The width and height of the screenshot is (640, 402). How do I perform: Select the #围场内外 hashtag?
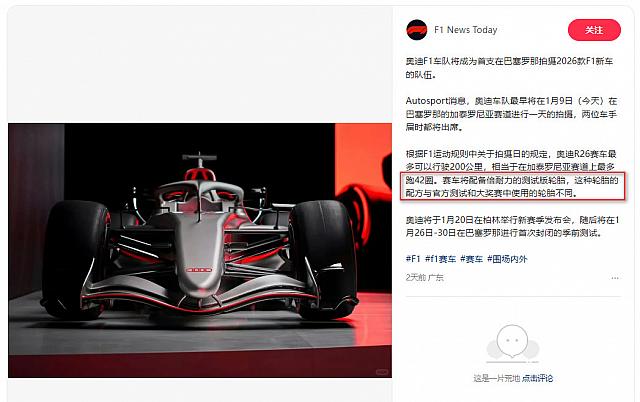click(507, 259)
